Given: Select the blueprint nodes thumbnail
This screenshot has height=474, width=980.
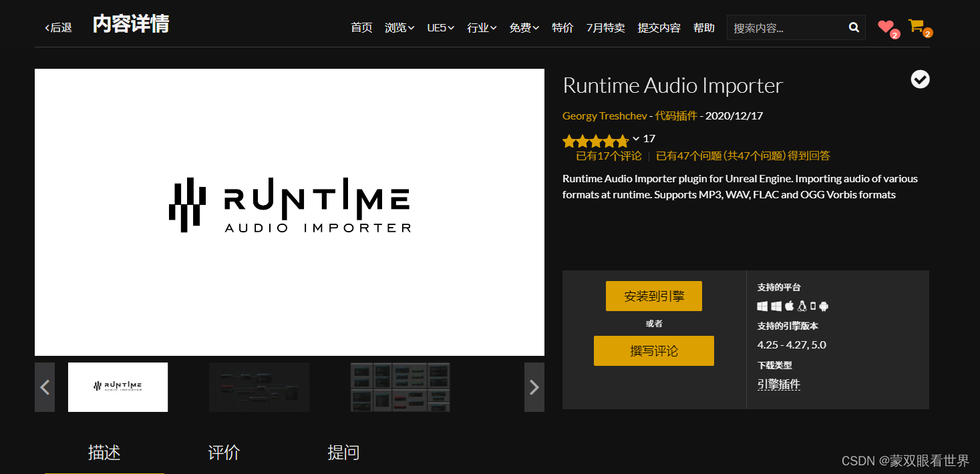Looking at the screenshot, I should (259, 387).
